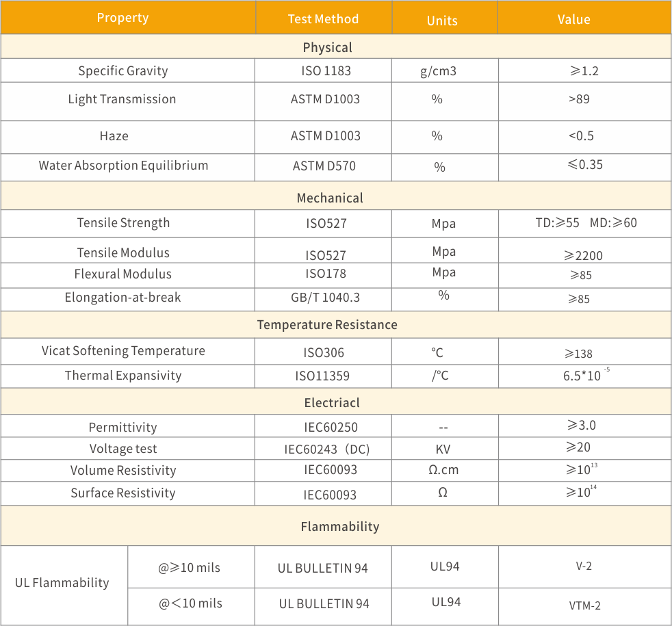The width and height of the screenshot is (672, 626).
Task: Click the Property column header
Action: 123,18
